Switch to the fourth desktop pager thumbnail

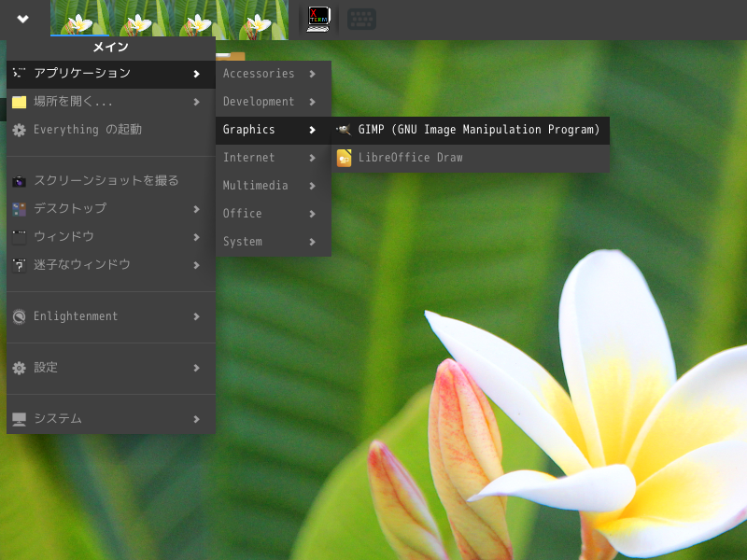[259, 18]
